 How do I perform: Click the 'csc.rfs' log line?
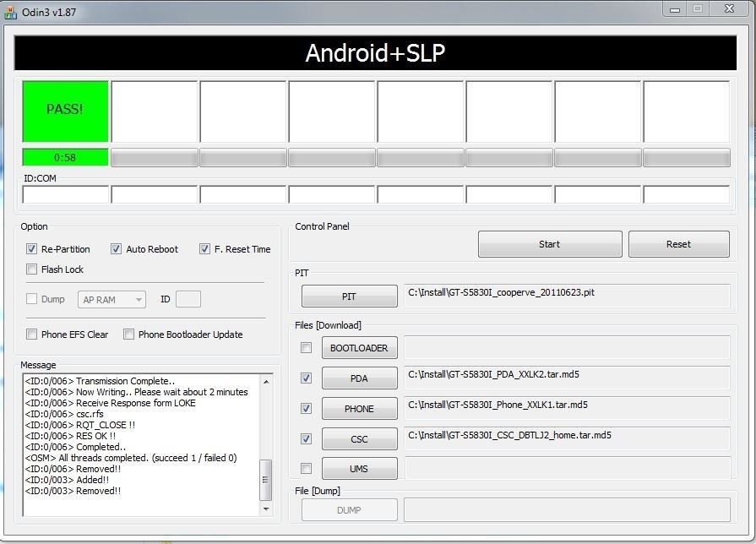click(64, 414)
